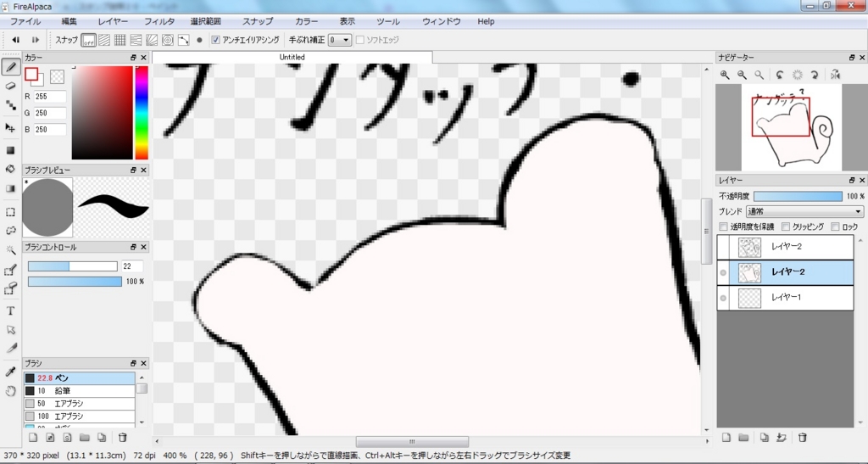Image resolution: width=868 pixels, height=464 pixels.
Task: Open the ウィンドウ menu
Action: click(x=441, y=21)
